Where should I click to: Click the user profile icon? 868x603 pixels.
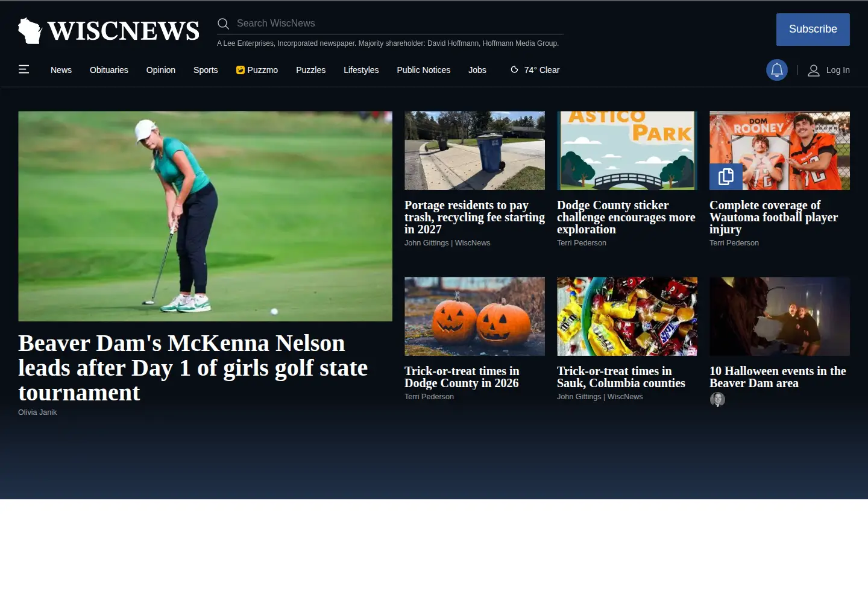pos(813,71)
